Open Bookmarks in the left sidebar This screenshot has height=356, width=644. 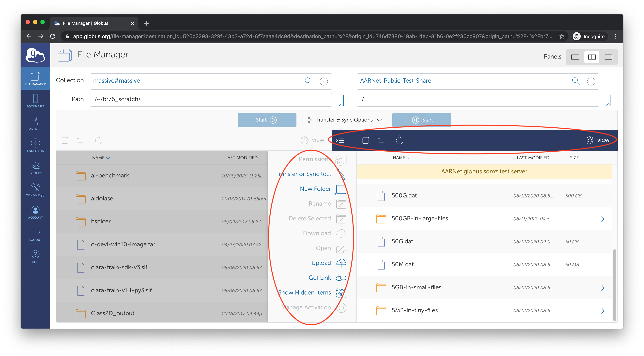pos(35,101)
